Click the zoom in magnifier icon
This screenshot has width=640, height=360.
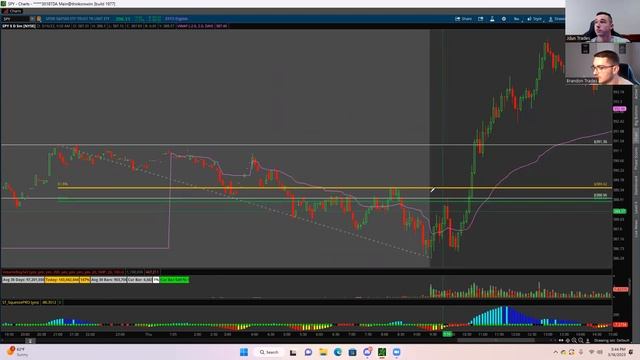[x=574, y=340]
